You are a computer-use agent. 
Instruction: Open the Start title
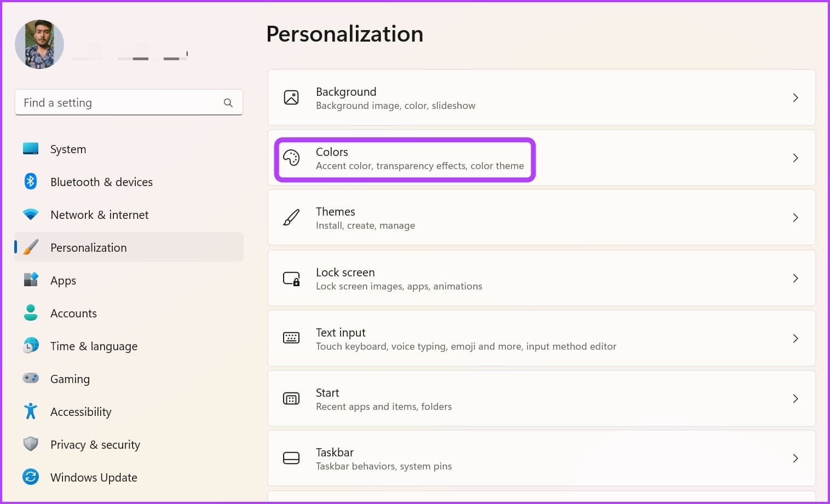coord(327,392)
